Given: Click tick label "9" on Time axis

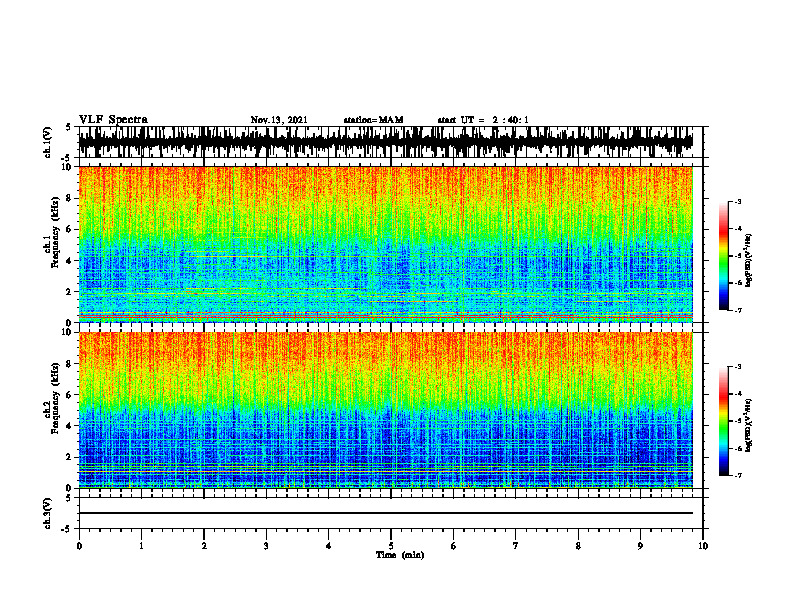Looking at the screenshot, I should click(x=640, y=546).
